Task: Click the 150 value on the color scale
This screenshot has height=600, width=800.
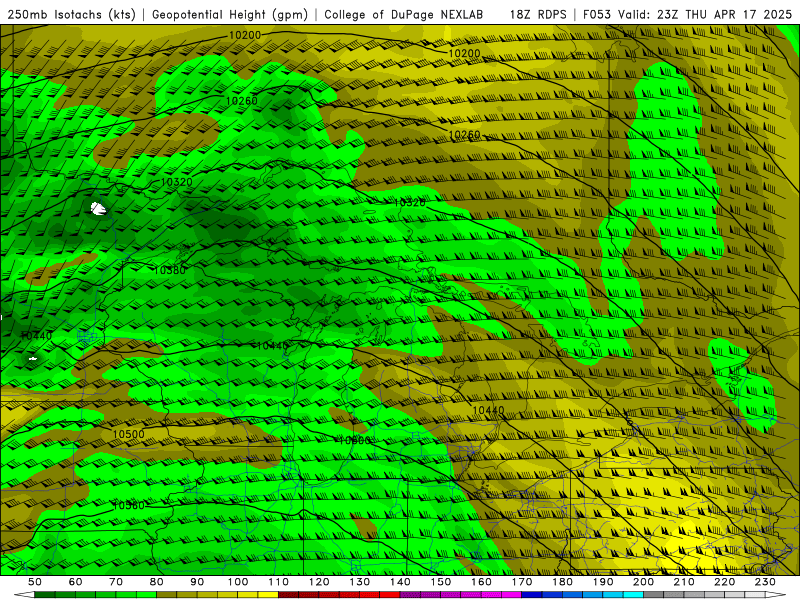Action: (441, 582)
